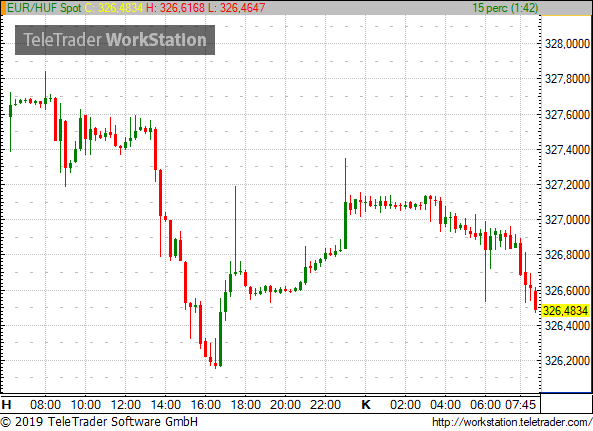Viewport: 593px width, 431px height.
Task: Click the 2019 TeleTrader Software GmbH copyright
Action: (x=99, y=422)
